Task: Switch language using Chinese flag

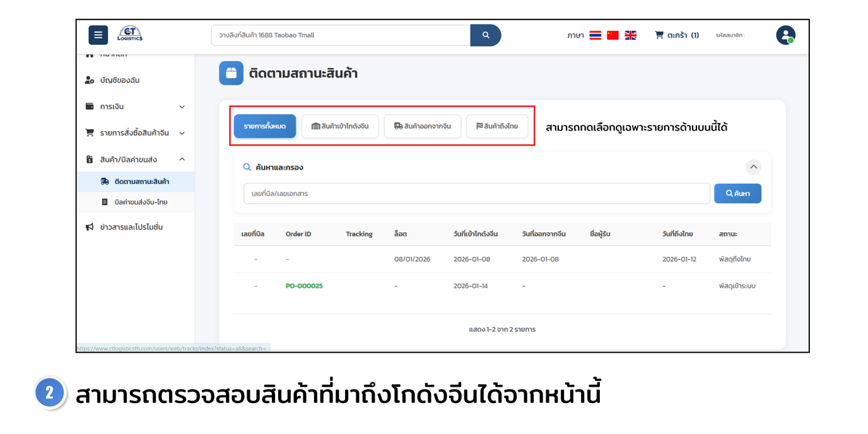Action: coord(613,35)
